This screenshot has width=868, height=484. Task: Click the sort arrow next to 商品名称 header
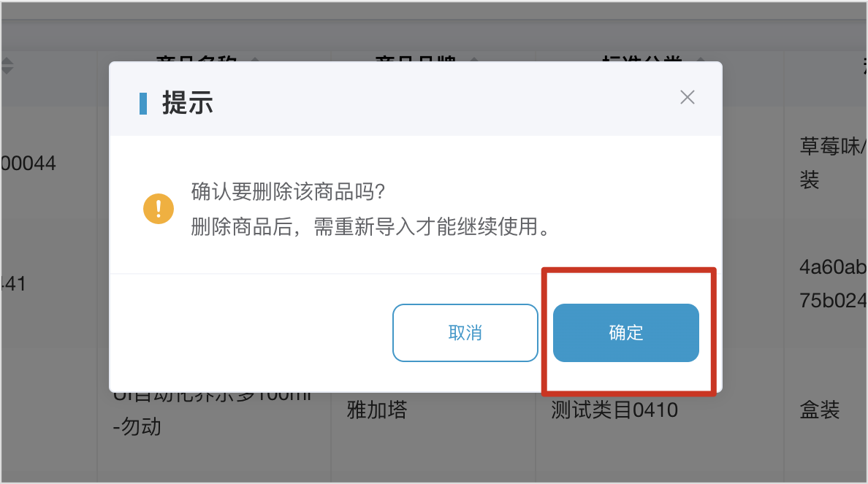(255, 58)
